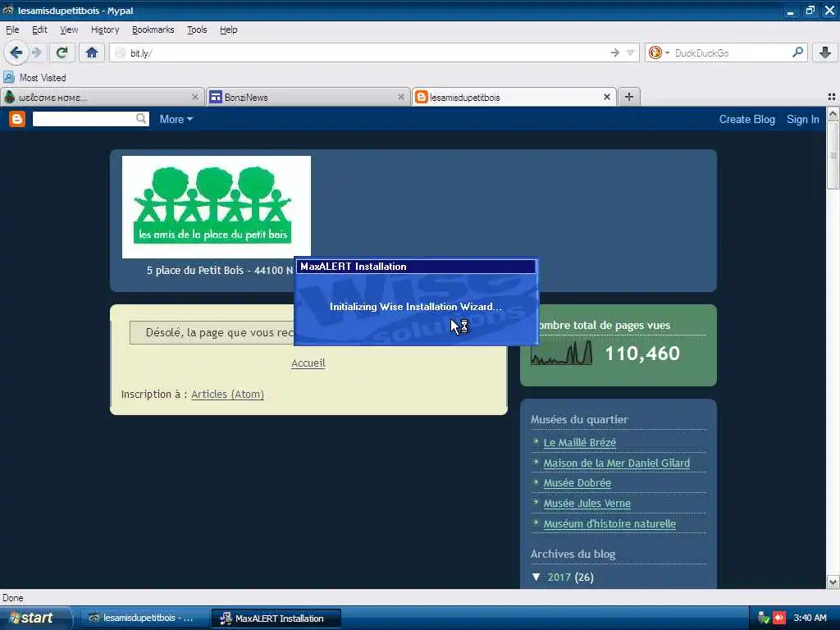This screenshot has height=630, width=840.
Task: Select the MaxALERT Installation taskbar button
Action: pos(276,619)
